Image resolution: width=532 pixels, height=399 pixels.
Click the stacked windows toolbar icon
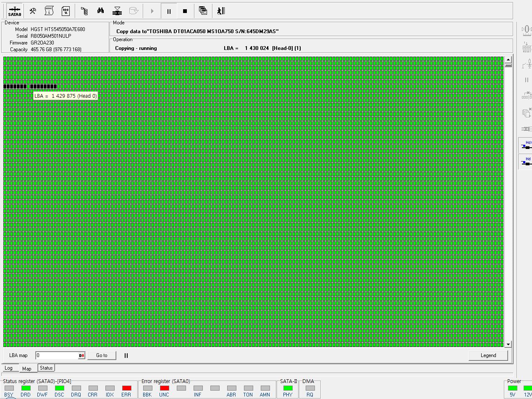203,11
